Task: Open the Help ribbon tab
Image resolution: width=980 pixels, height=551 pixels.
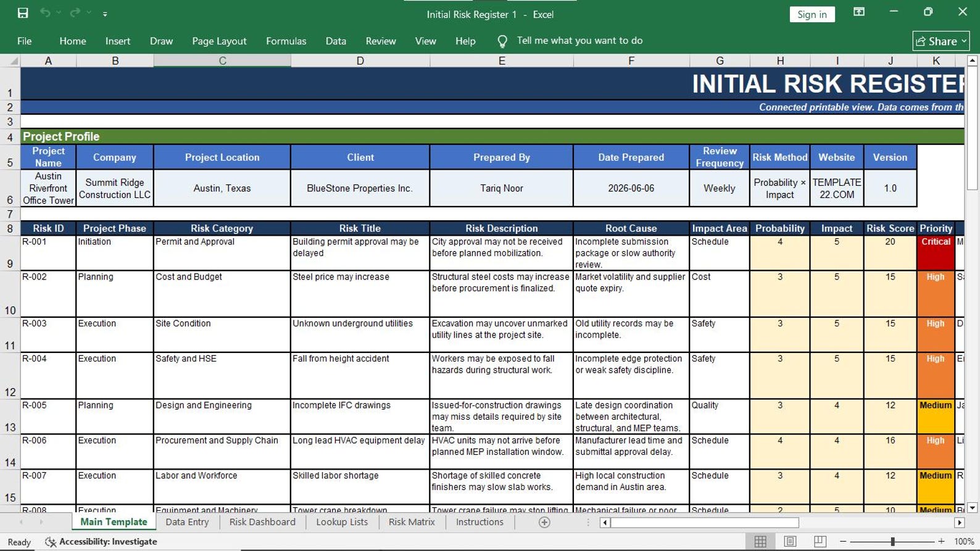Action: click(x=465, y=41)
